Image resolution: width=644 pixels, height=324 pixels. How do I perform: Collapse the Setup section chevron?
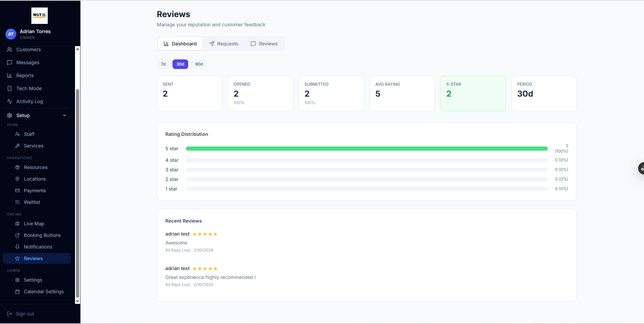click(x=64, y=115)
